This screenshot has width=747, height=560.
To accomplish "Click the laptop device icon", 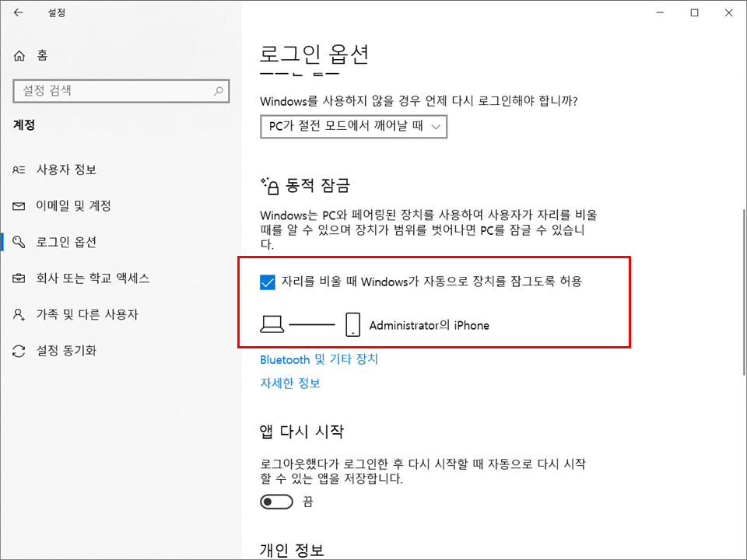I will tap(272, 325).
